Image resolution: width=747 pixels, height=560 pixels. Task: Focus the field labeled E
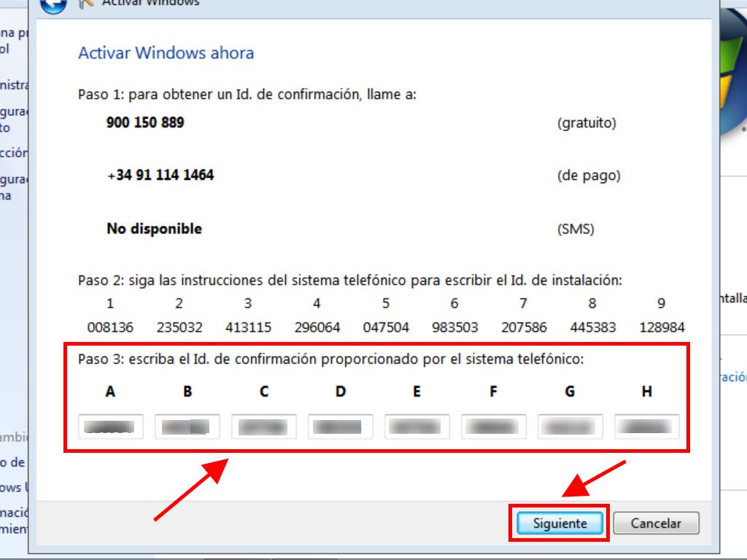(x=417, y=427)
